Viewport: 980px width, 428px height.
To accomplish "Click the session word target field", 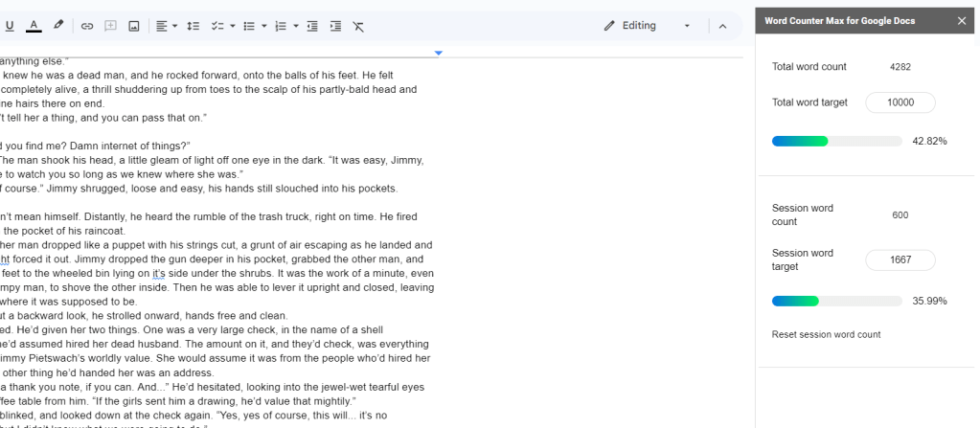I will click(900, 259).
